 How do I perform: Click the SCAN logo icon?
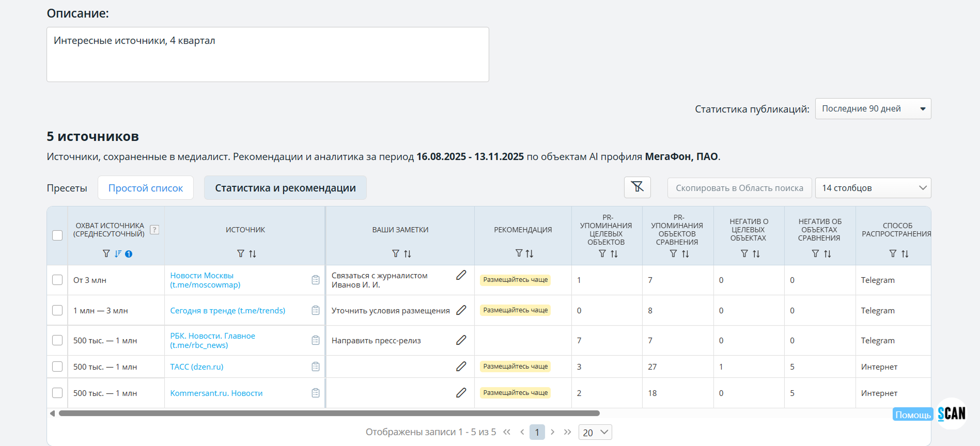click(952, 413)
